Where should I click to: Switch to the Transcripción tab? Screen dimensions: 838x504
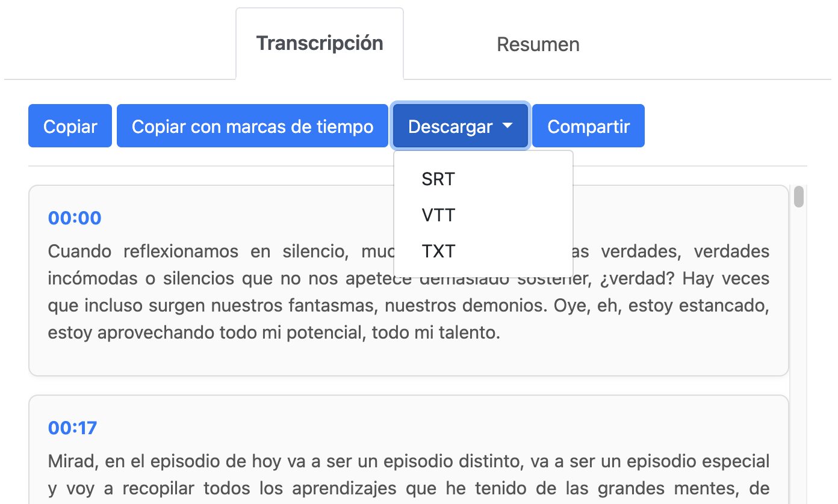coord(320,43)
